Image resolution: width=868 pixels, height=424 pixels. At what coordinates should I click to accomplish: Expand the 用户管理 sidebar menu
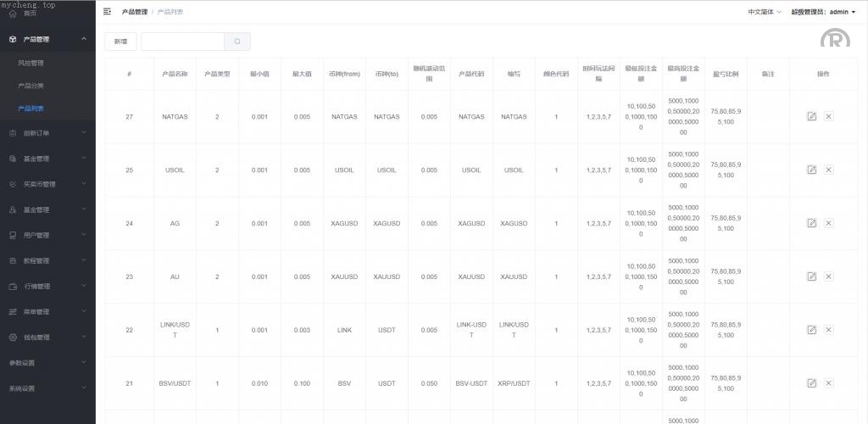[x=47, y=235]
